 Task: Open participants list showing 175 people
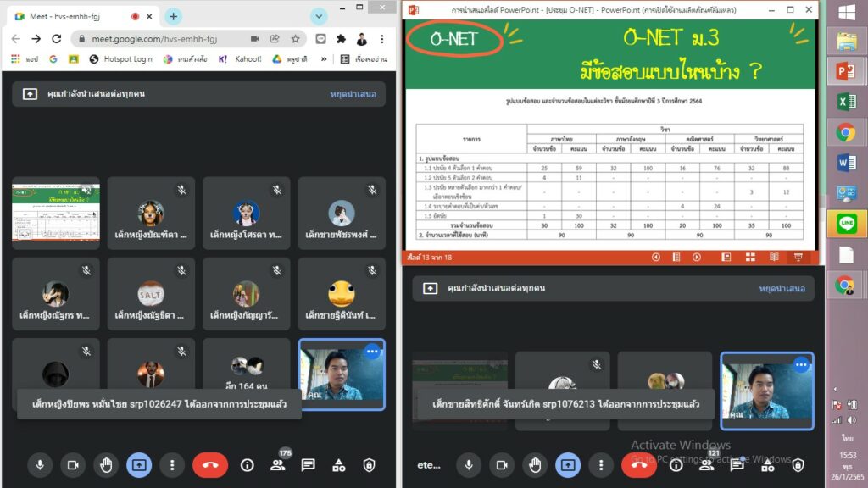tap(277, 464)
